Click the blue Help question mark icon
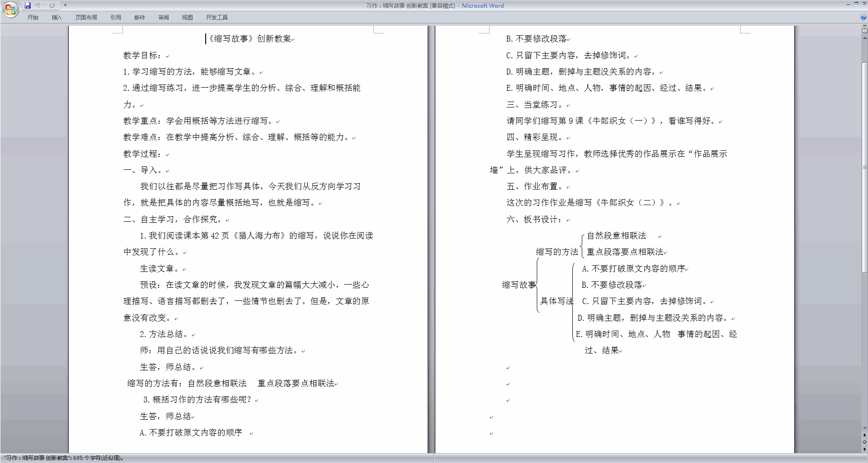Image resolution: width=868 pixels, height=463 pixels. coord(863,17)
